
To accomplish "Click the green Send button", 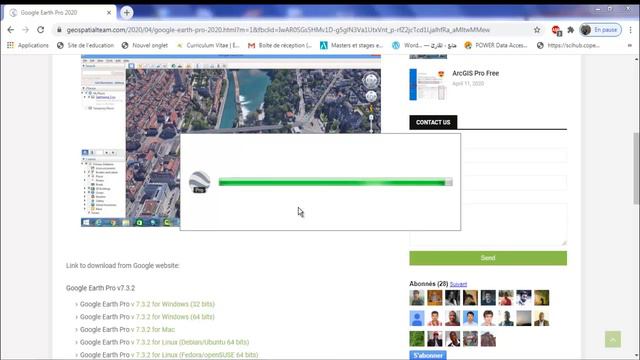I will pos(488,258).
